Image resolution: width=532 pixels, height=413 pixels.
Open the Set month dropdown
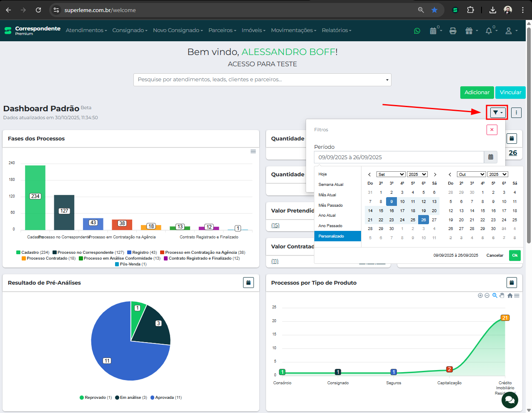coord(391,174)
